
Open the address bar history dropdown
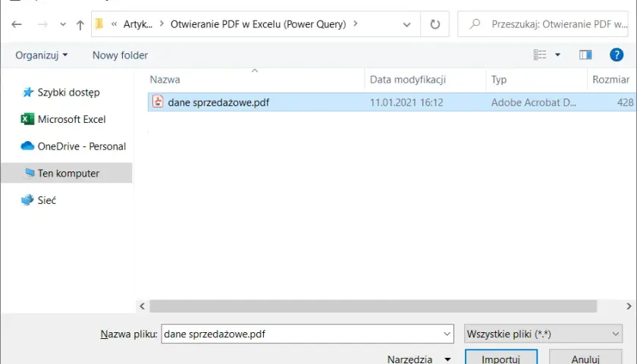406,24
